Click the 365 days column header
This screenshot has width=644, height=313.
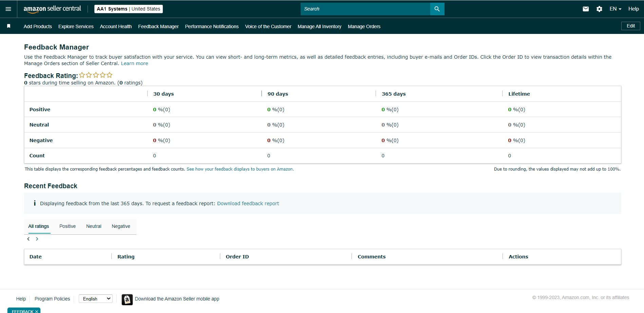click(394, 94)
